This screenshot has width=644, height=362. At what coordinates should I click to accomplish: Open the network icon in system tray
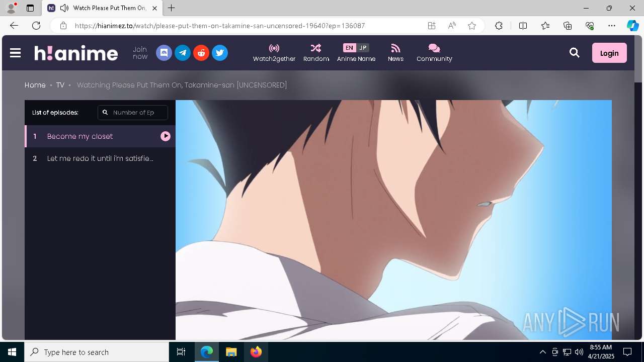pos(567,352)
